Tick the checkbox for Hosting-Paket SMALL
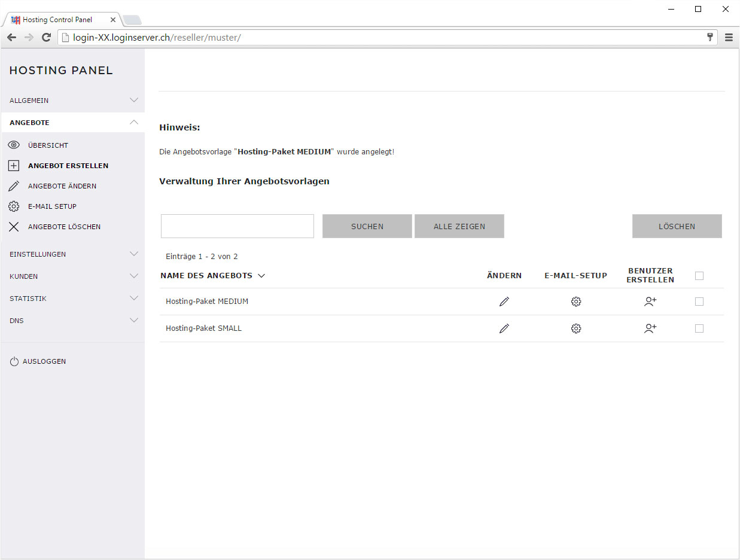Viewport: 740px width, 560px height. click(699, 328)
